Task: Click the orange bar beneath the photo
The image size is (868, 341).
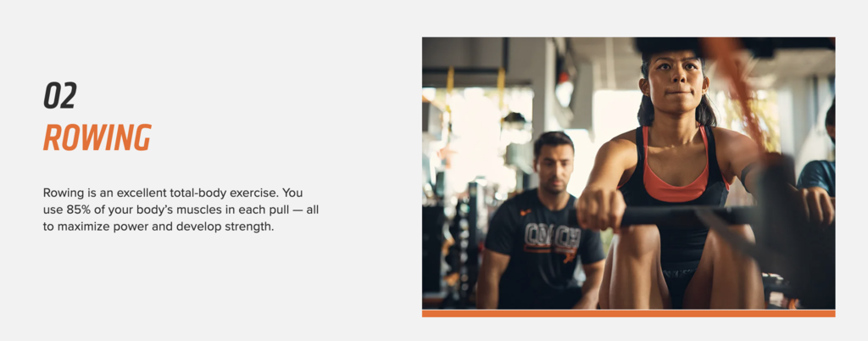Action: click(x=628, y=313)
